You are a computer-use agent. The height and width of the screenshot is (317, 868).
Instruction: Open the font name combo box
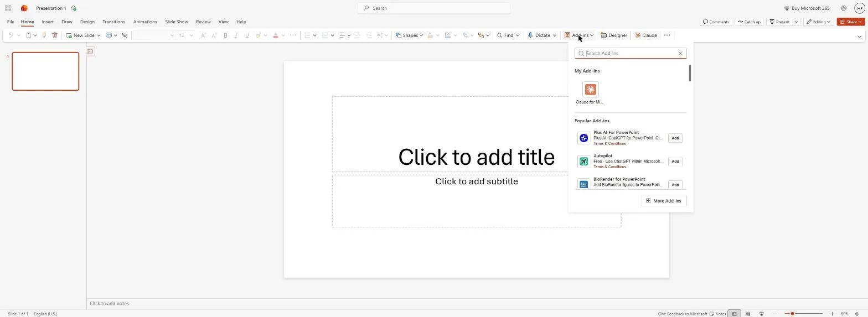tap(154, 35)
